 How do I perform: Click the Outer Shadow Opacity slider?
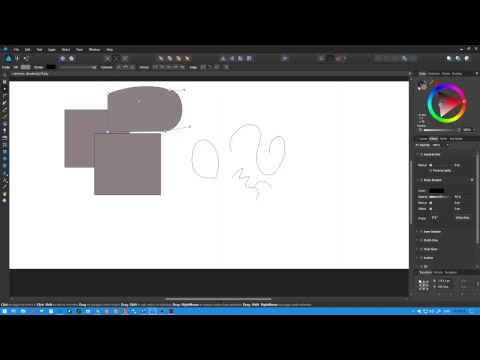coord(441,197)
